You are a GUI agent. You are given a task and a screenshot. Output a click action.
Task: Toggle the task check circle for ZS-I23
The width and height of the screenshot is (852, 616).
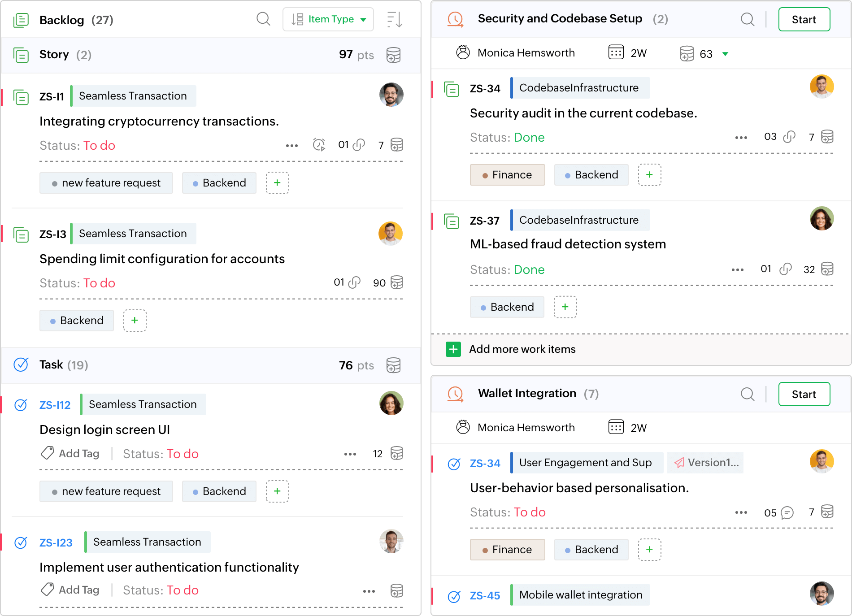coord(21,542)
